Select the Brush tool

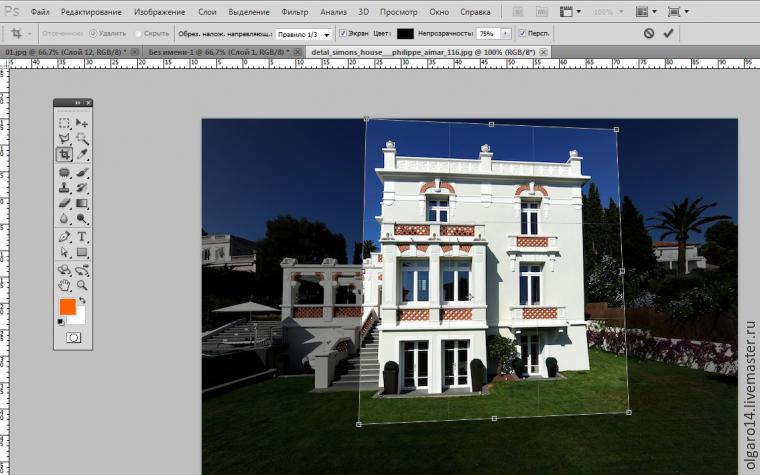click(x=82, y=172)
